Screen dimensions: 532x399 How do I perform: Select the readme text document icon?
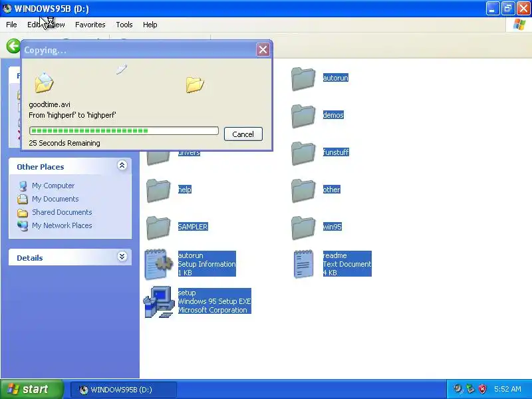[x=303, y=264]
